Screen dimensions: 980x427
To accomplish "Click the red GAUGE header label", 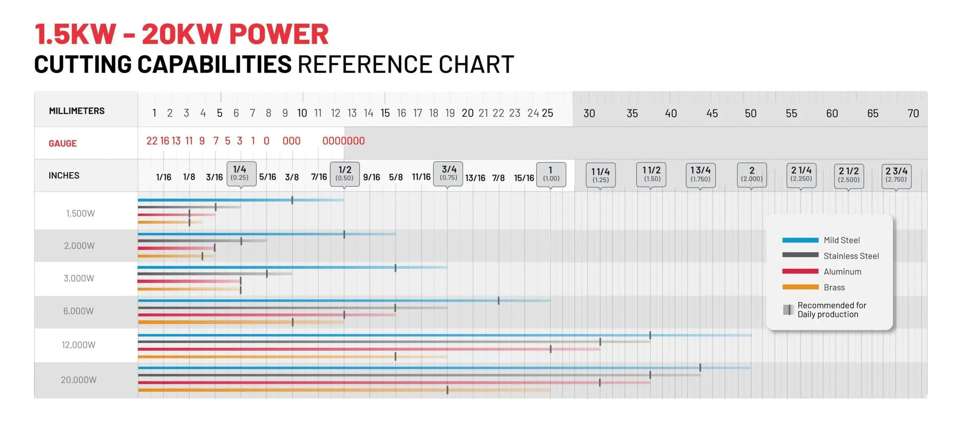I will [x=63, y=143].
